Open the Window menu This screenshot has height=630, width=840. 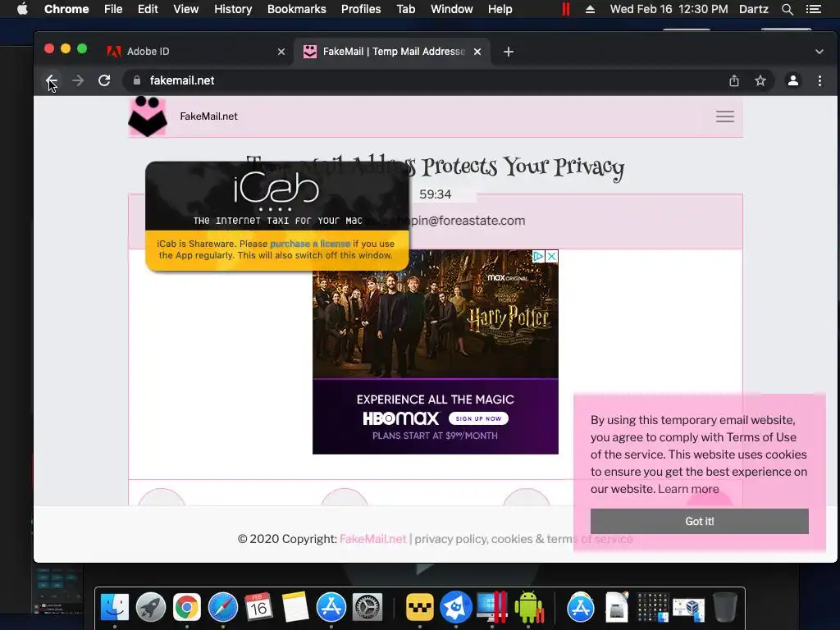(452, 9)
